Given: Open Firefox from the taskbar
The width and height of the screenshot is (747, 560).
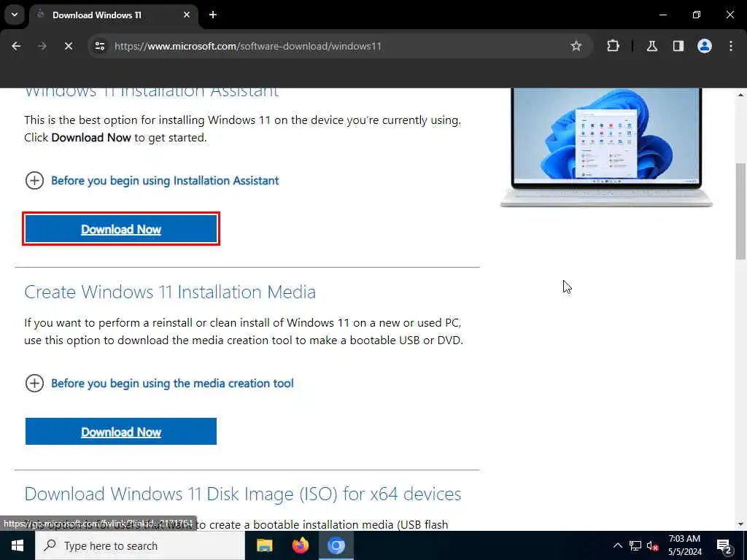Looking at the screenshot, I should (x=300, y=545).
